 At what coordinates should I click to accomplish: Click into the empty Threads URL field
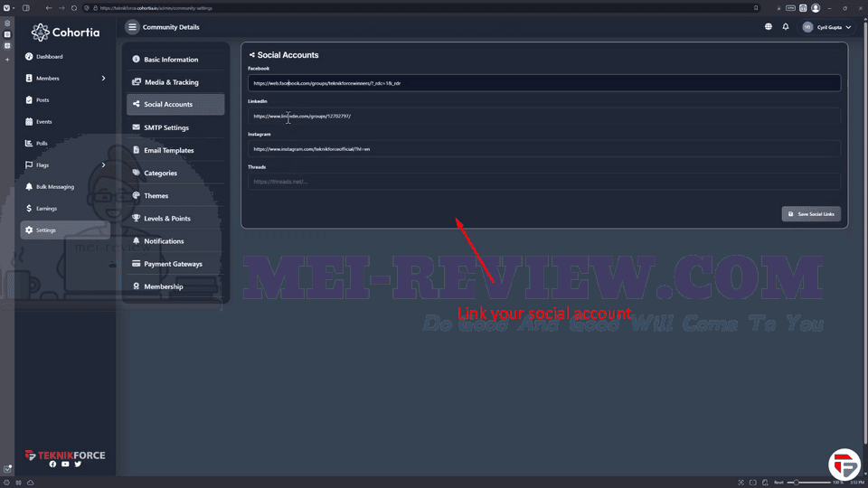[544, 182]
